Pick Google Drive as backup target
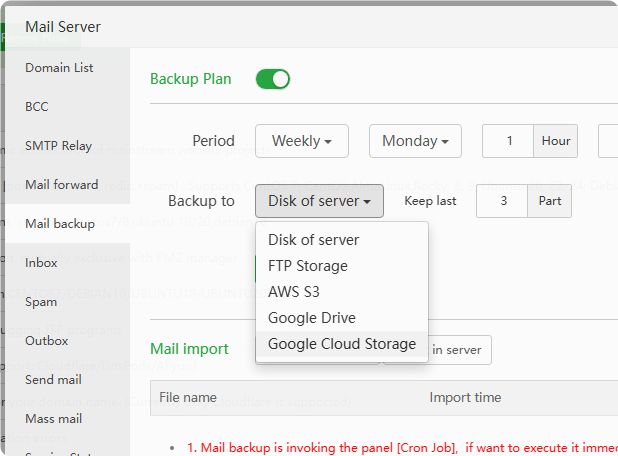Screen dimensions: 618x456 click(x=312, y=318)
